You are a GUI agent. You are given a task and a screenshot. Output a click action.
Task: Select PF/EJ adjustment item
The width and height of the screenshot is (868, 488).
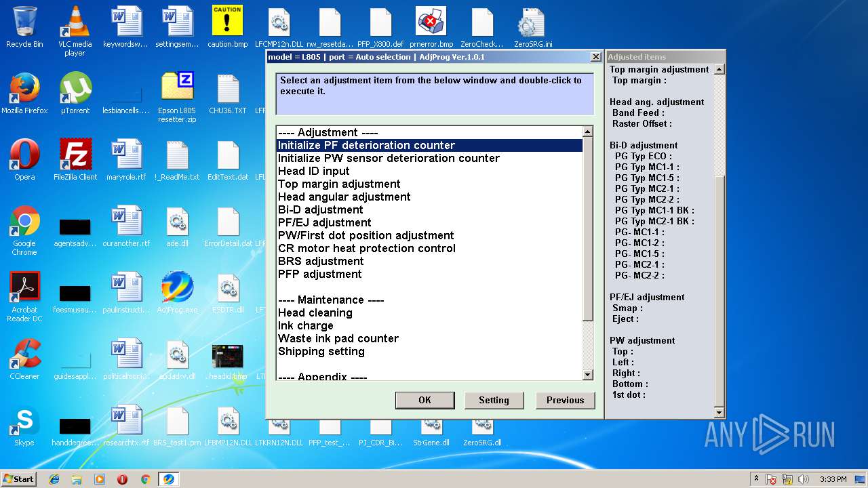pos(429,222)
